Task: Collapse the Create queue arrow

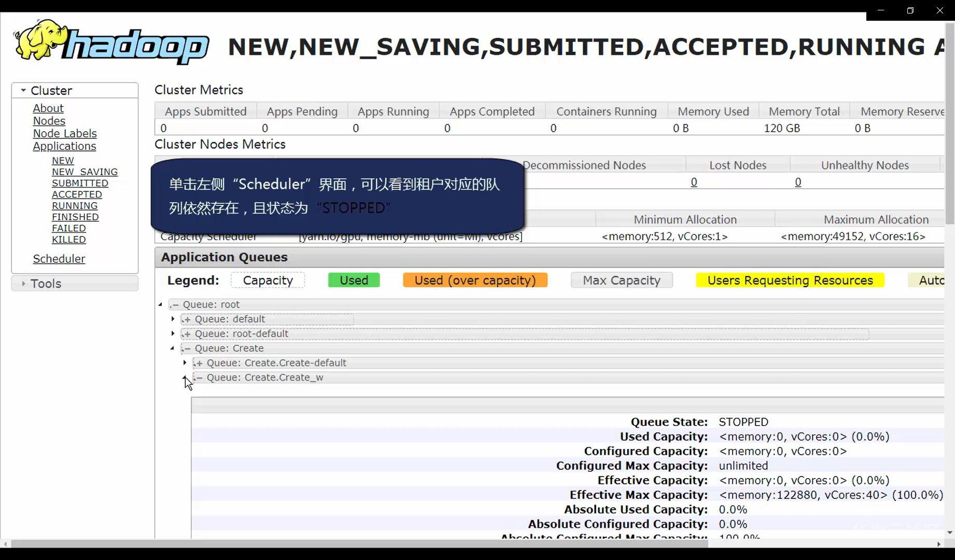Action: click(x=173, y=348)
